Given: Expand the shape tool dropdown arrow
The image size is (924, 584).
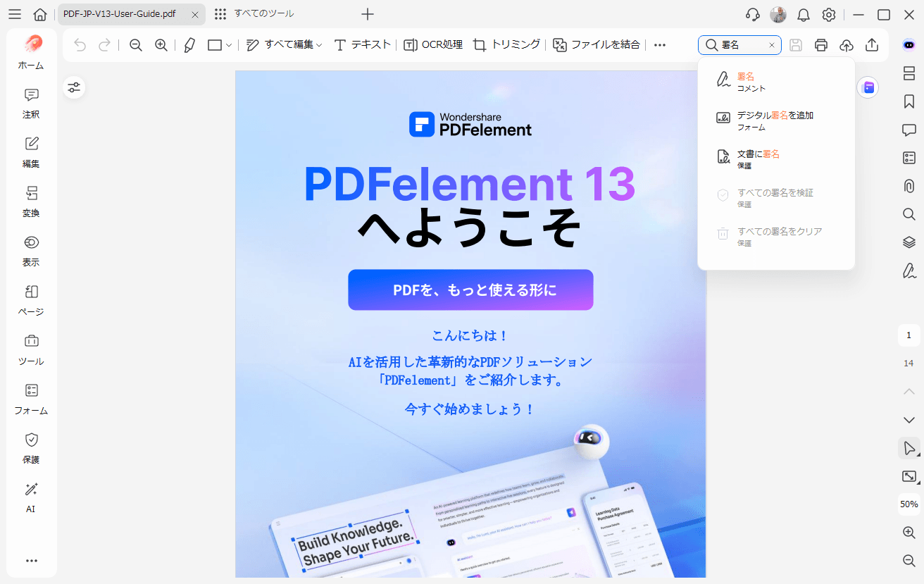Looking at the screenshot, I should coord(229,45).
